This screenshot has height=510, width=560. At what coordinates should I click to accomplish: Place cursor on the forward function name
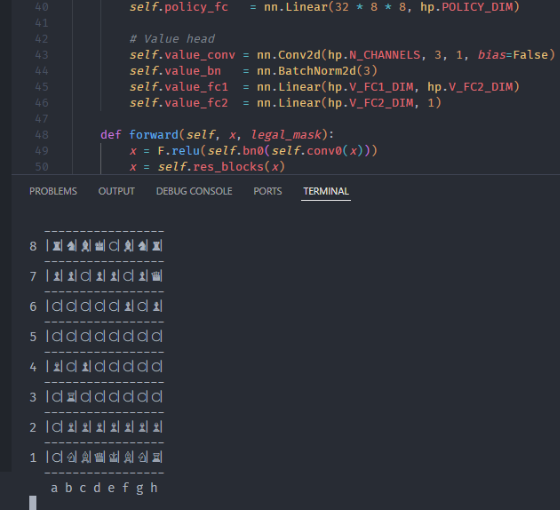[x=154, y=135]
